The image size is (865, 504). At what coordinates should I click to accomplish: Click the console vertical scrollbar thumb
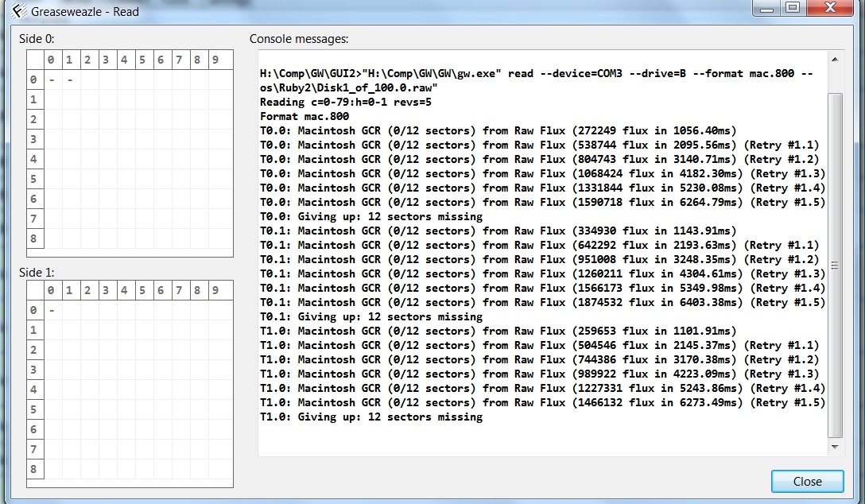(835, 265)
